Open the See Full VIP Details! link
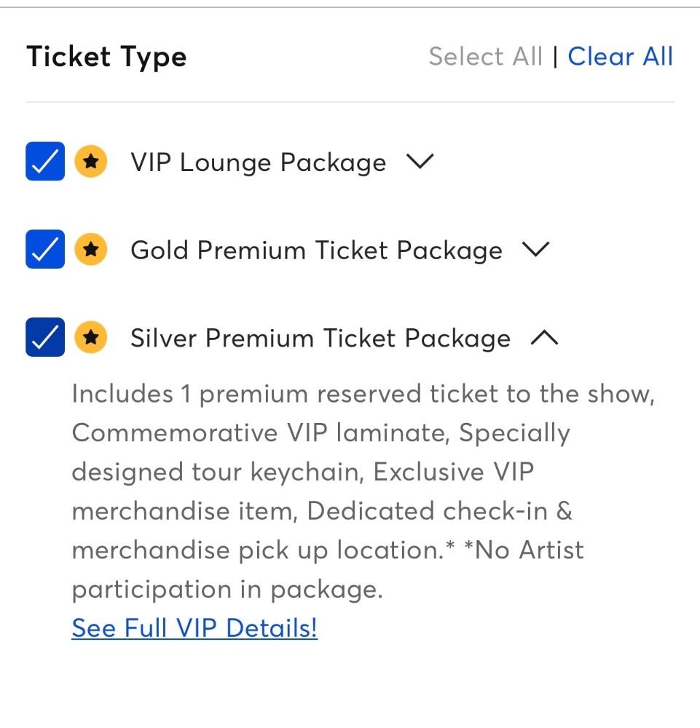Image resolution: width=700 pixels, height=728 pixels. coord(194,628)
